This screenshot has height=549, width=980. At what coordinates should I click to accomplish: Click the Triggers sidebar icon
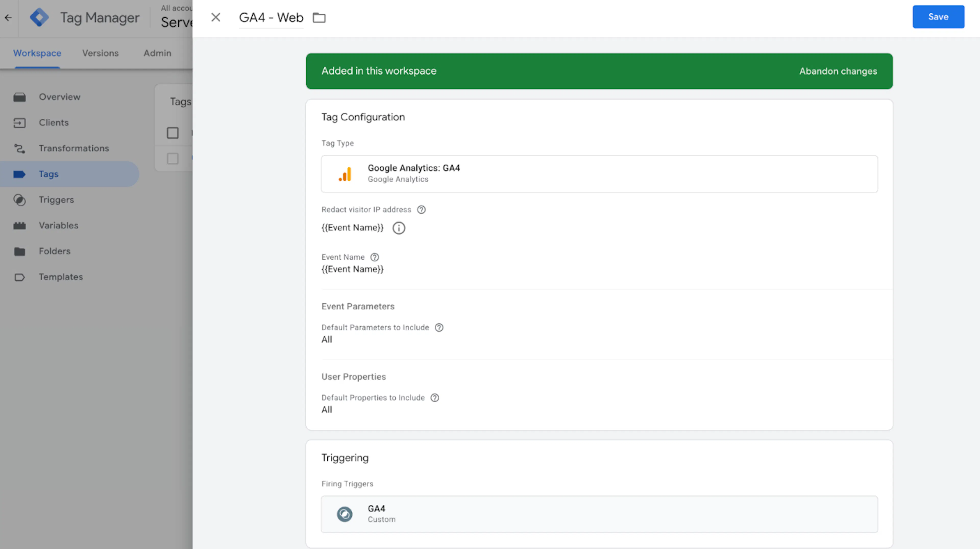click(x=19, y=200)
